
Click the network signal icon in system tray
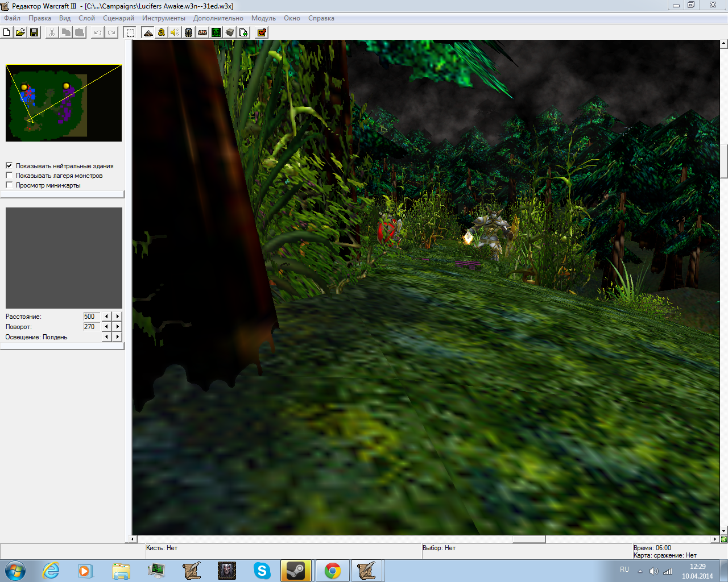[x=668, y=571]
